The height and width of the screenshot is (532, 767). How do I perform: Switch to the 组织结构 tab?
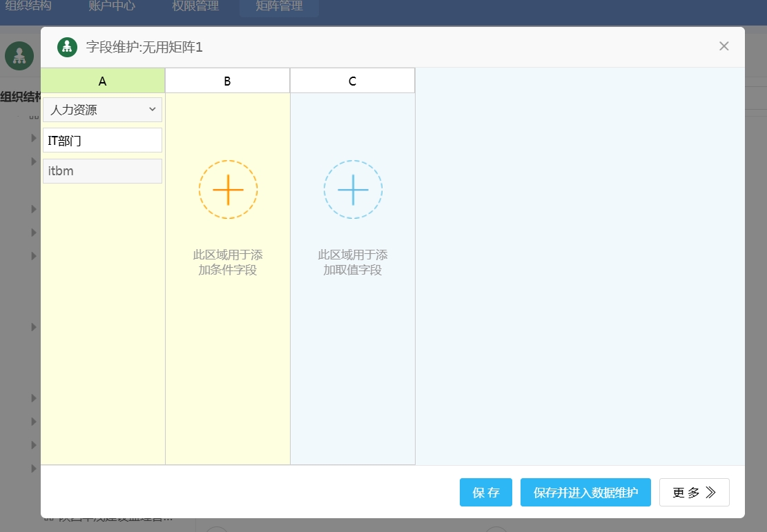(28, 7)
